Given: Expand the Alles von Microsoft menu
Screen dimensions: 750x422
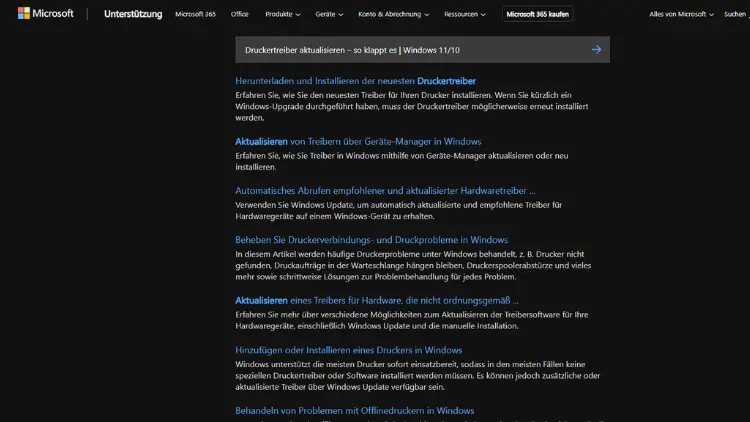Looking at the screenshot, I should pos(681,14).
